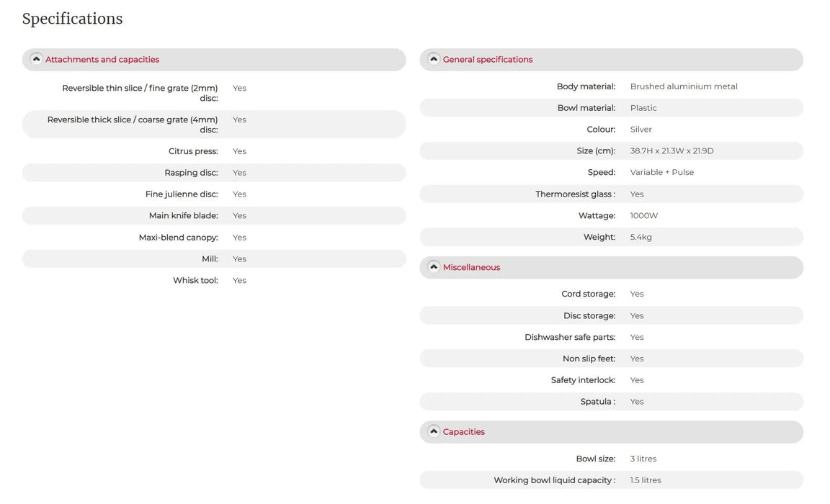Click the Maxi-blend canopy label
The width and height of the screenshot is (830, 504).
point(178,238)
